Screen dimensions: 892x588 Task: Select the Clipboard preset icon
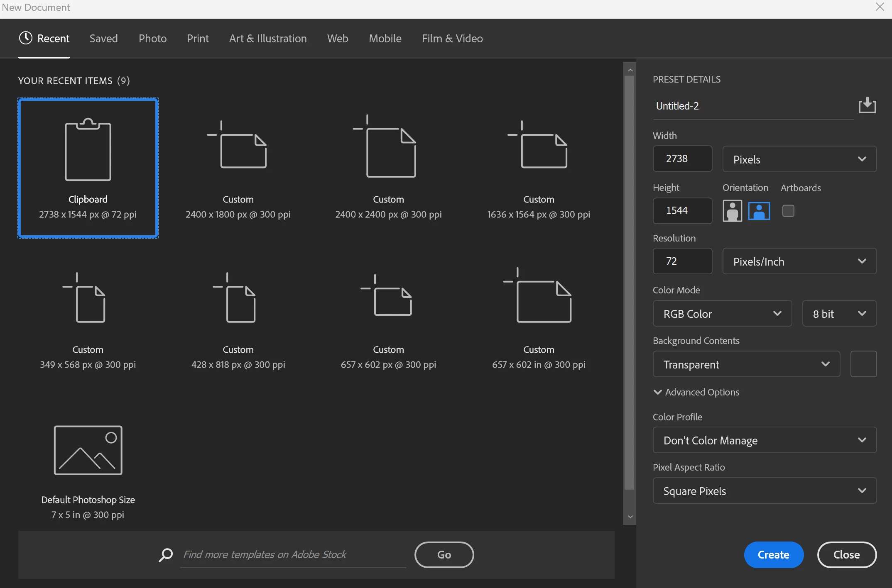point(88,150)
